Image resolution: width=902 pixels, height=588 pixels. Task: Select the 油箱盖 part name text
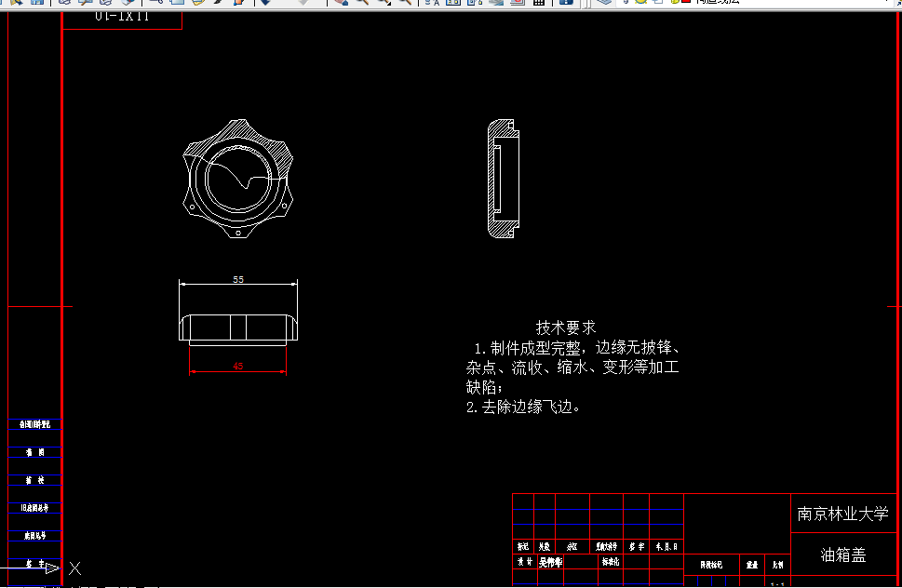(842, 555)
